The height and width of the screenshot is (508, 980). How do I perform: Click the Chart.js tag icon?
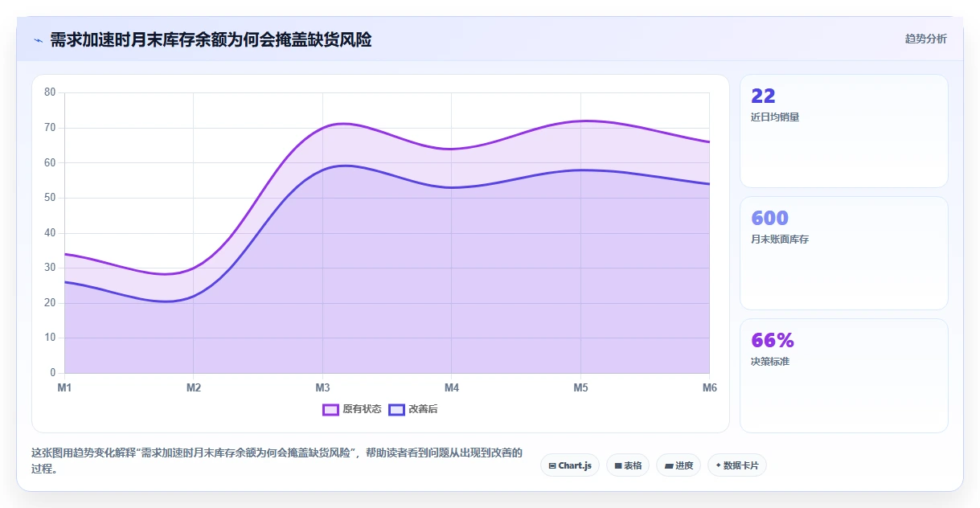coord(552,465)
